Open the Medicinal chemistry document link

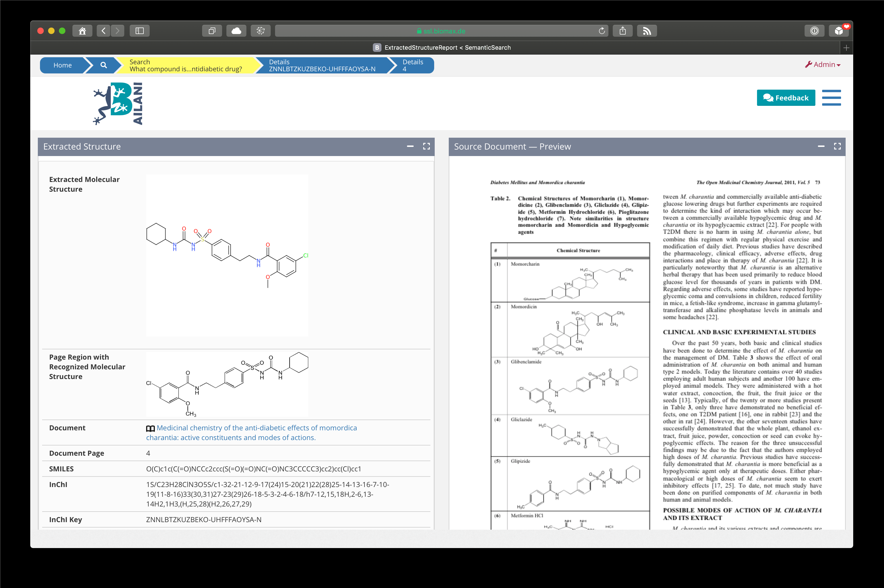[x=251, y=433]
